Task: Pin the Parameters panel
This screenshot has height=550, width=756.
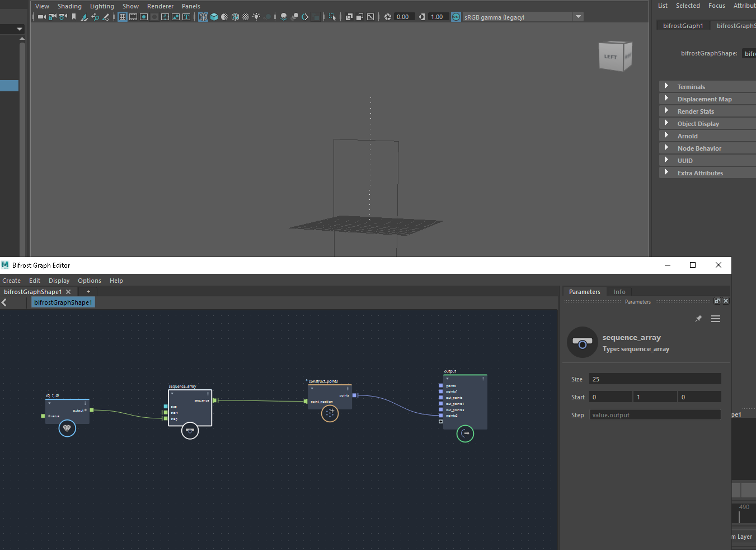Action: [698, 319]
